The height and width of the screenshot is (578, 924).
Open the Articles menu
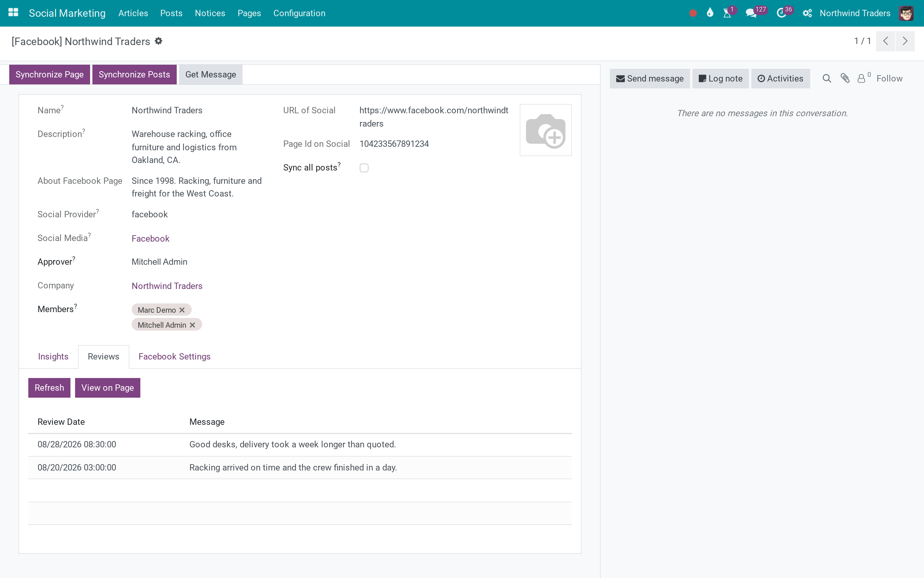133,13
